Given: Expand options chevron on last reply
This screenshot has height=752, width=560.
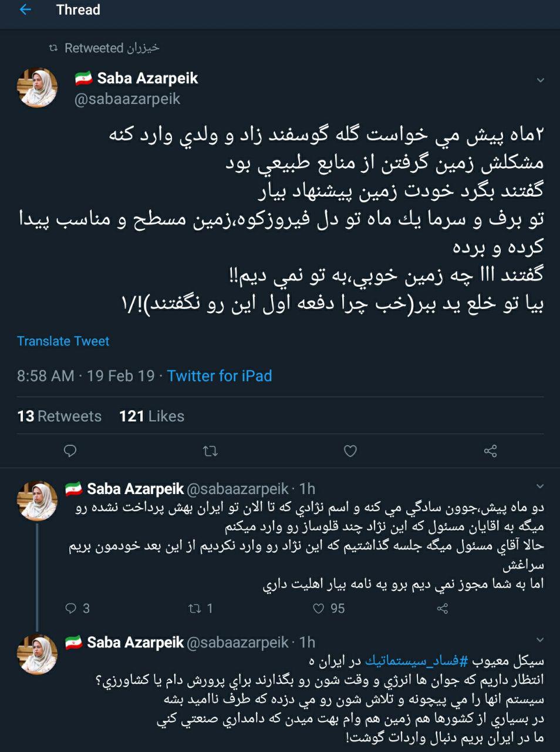Looking at the screenshot, I should coord(541,640).
